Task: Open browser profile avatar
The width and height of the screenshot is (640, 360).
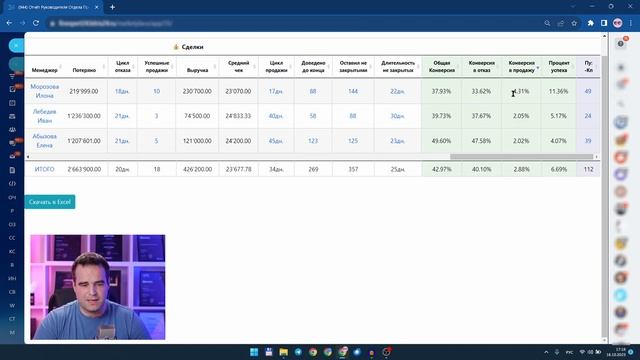Action: tap(618, 23)
